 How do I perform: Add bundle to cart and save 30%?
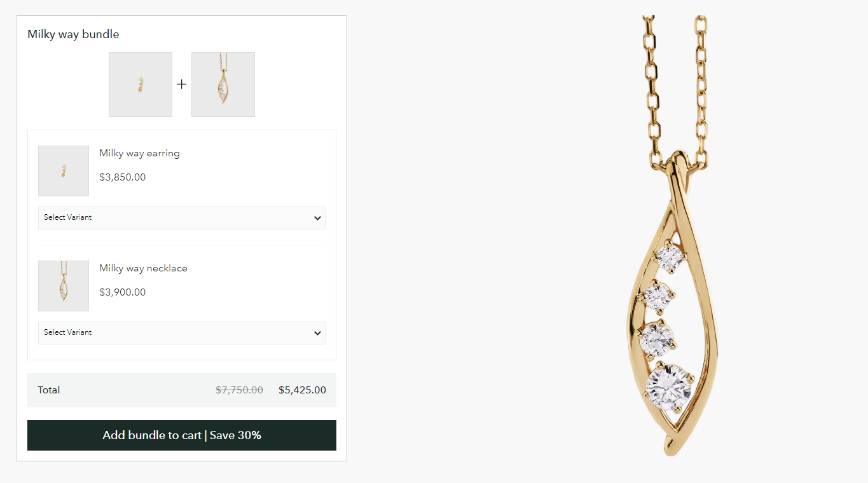coord(182,435)
